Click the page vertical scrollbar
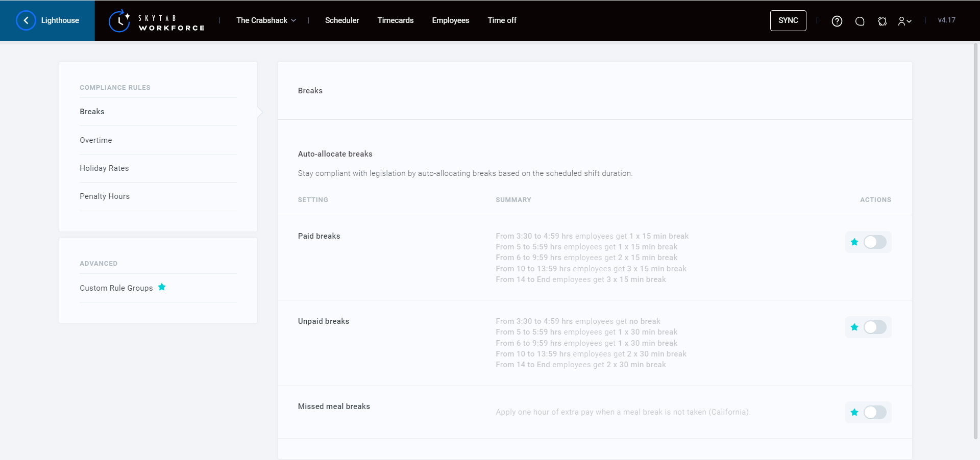This screenshot has height=460, width=980. coord(975,240)
